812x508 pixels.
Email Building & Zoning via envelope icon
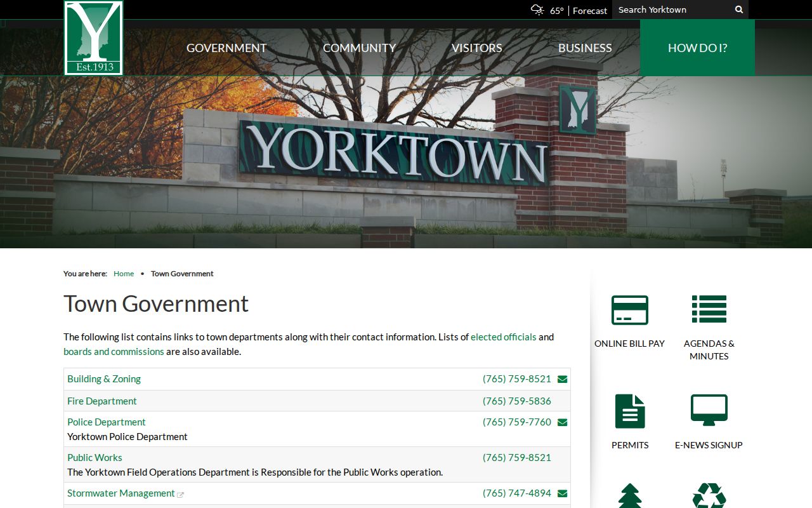pos(562,380)
